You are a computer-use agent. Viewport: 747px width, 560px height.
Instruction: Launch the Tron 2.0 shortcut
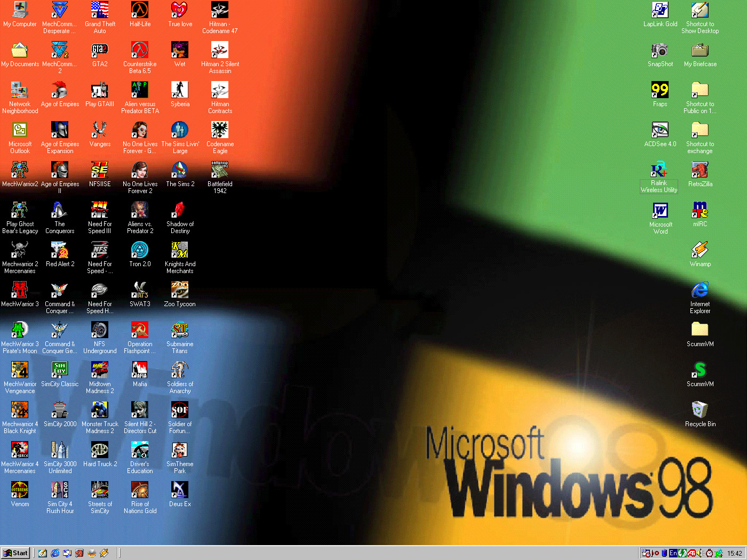pyautogui.click(x=140, y=254)
